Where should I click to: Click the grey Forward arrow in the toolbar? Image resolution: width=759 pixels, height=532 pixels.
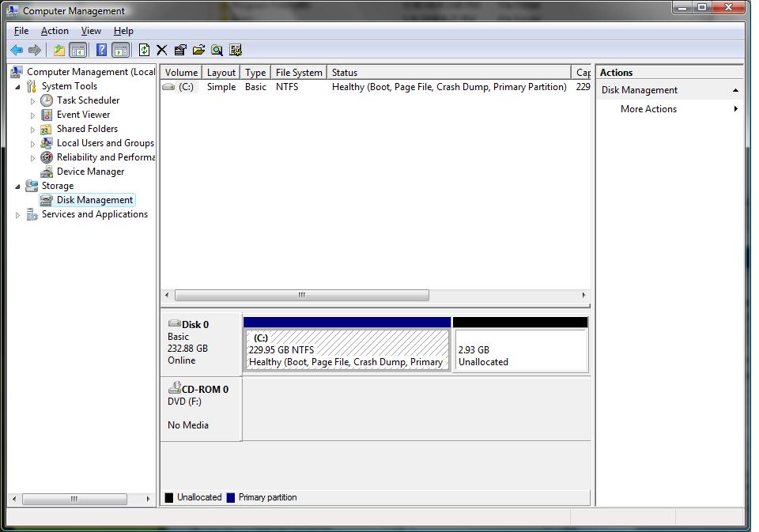34,50
